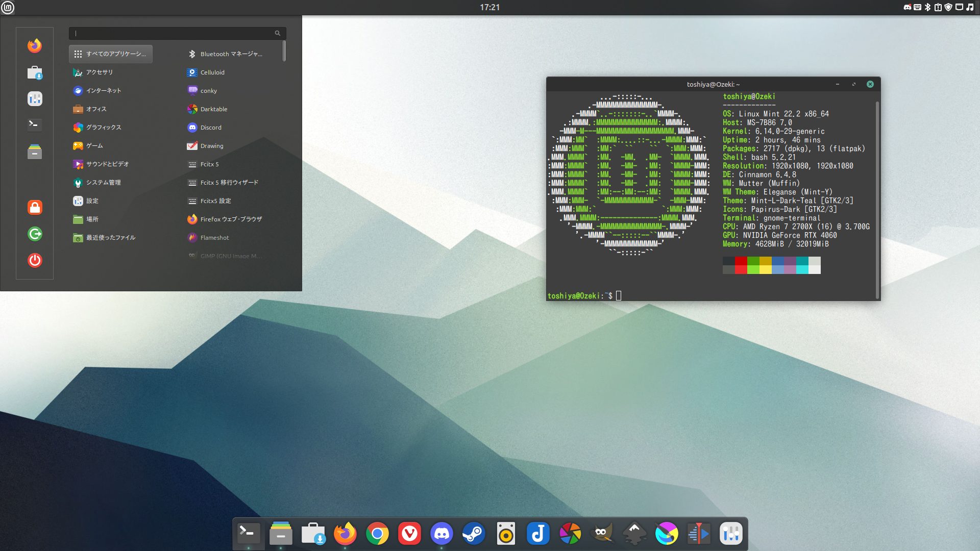The height and width of the screenshot is (551, 980).
Task: Click the application list scrollbar
Action: 284,52
